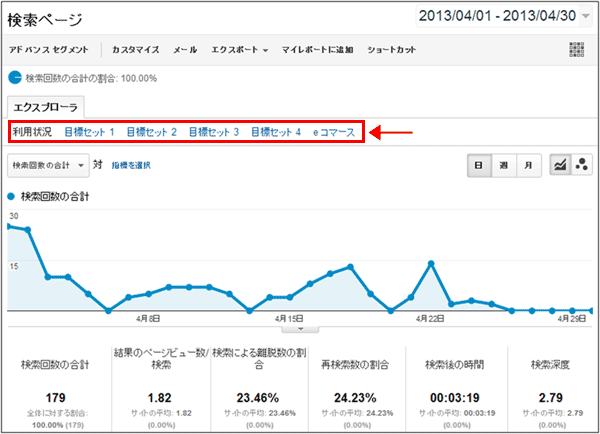Viewport: 600px width, 434px height.
Task: Select 週 (week) granularity button
Action: click(503, 165)
